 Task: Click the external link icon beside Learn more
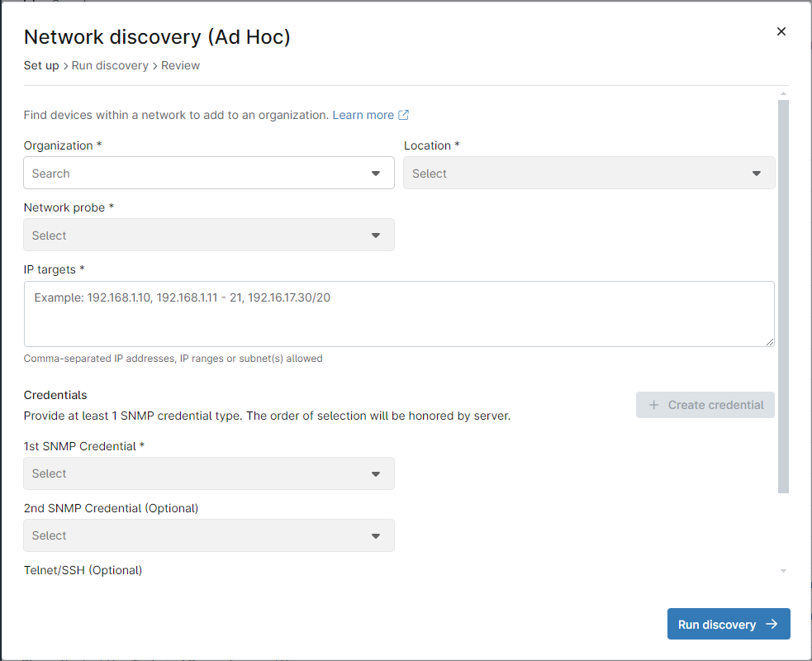(x=403, y=115)
